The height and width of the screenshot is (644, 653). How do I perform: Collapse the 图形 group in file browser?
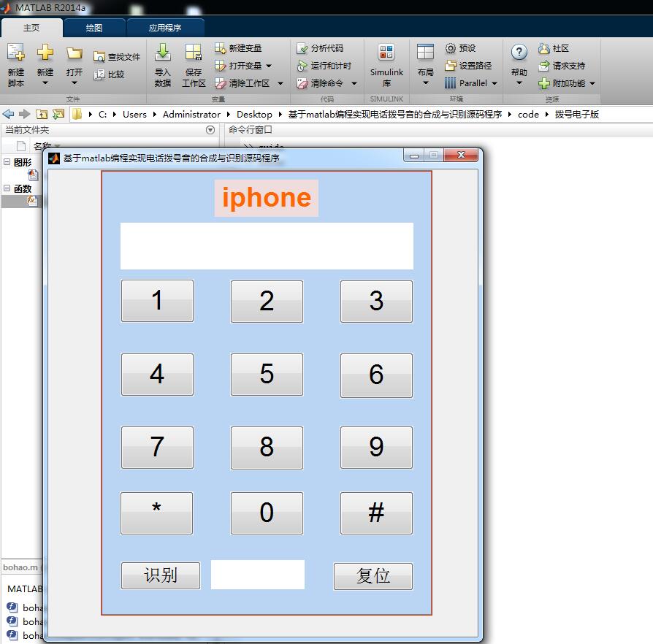(x=7, y=162)
